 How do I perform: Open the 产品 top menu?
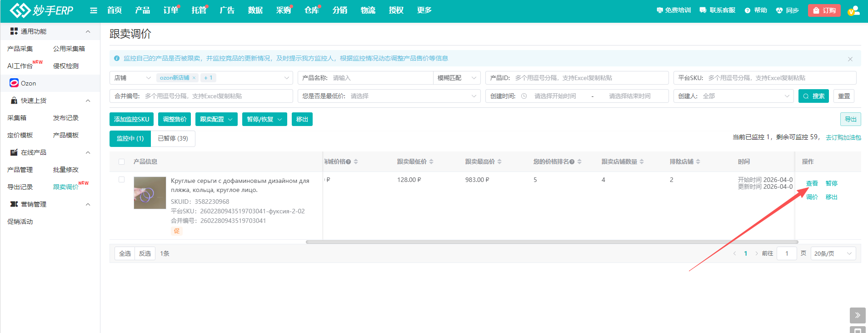pos(142,10)
